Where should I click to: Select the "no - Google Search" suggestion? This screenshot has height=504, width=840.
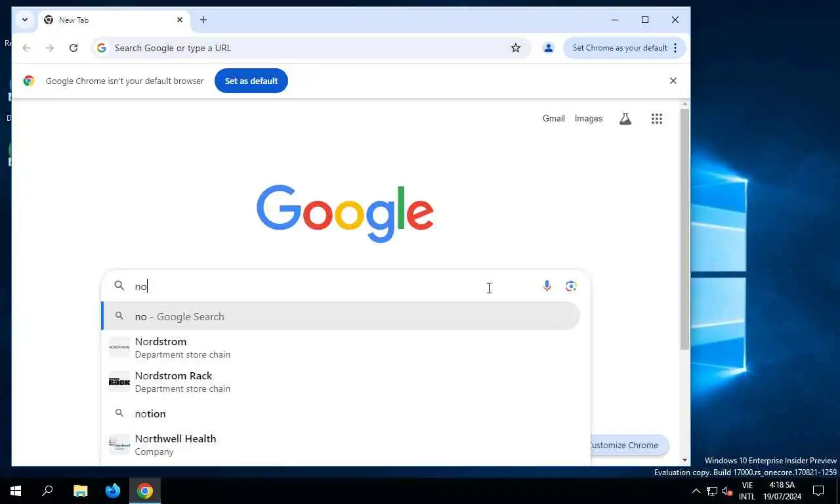point(341,316)
